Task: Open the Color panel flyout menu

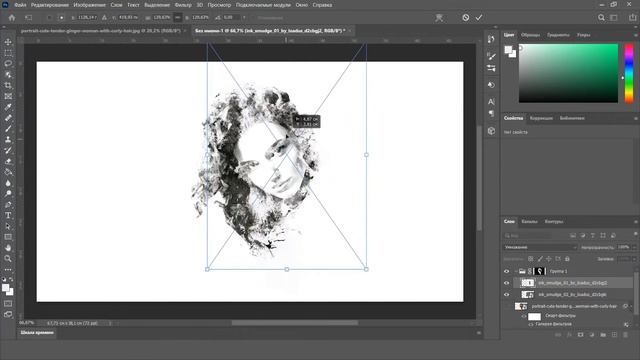Action: pos(636,36)
